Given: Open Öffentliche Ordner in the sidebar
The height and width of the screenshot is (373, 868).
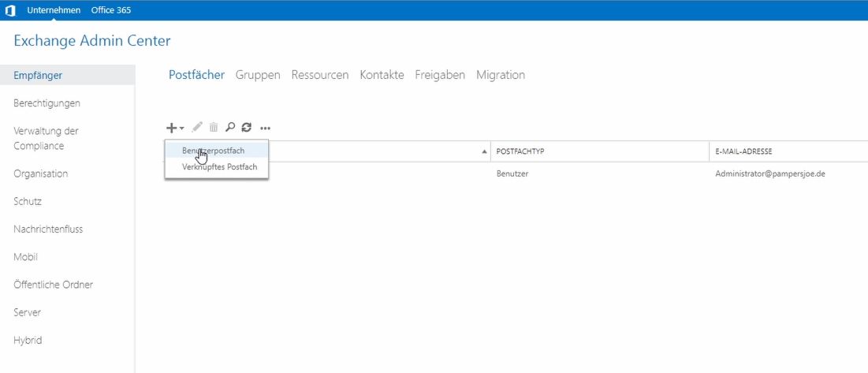Looking at the screenshot, I should pos(53,285).
